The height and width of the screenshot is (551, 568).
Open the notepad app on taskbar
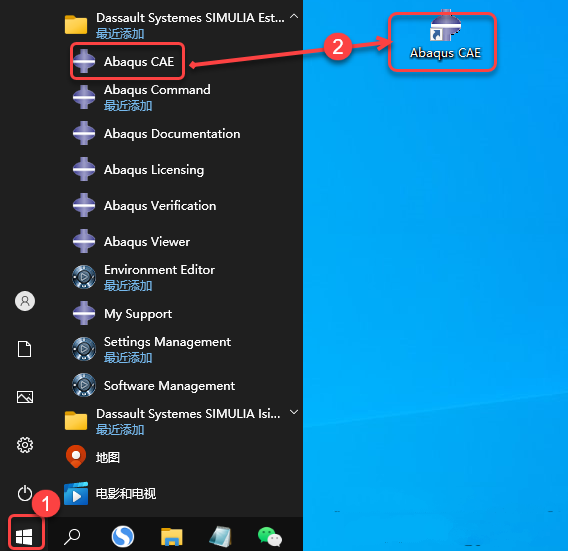coord(221,537)
